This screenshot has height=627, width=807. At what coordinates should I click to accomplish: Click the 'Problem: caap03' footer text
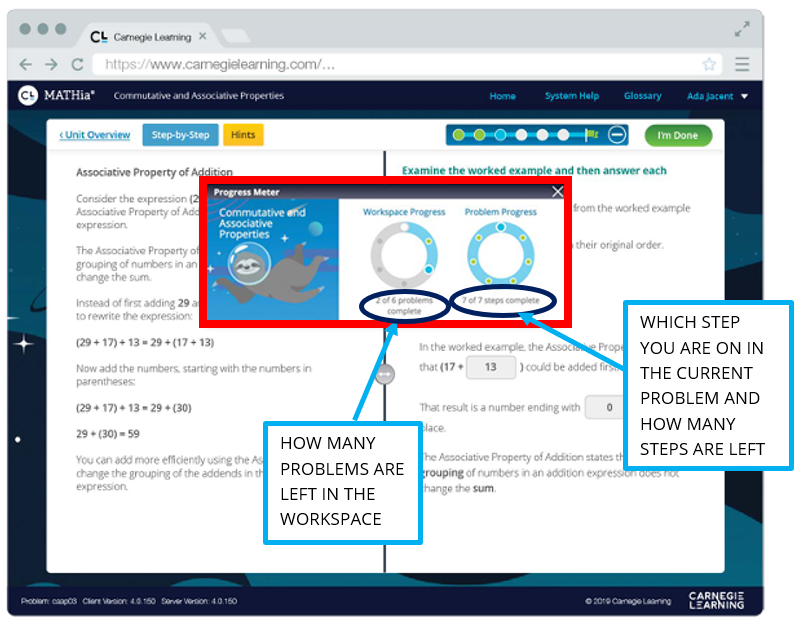[x=49, y=601]
